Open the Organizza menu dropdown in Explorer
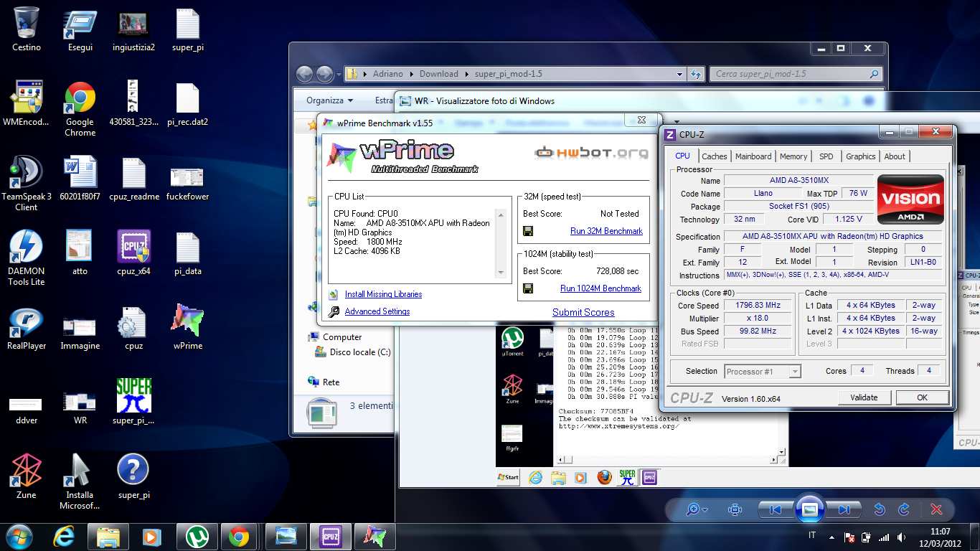The width and height of the screenshot is (980, 551). click(329, 100)
